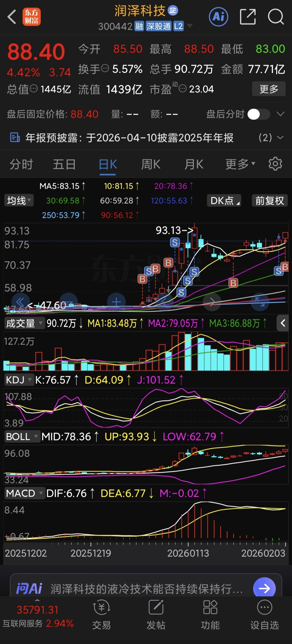The height and width of the screenshot is (644, 292).
Task: Tap the 融 margin badge
Action: click(139, 26)
